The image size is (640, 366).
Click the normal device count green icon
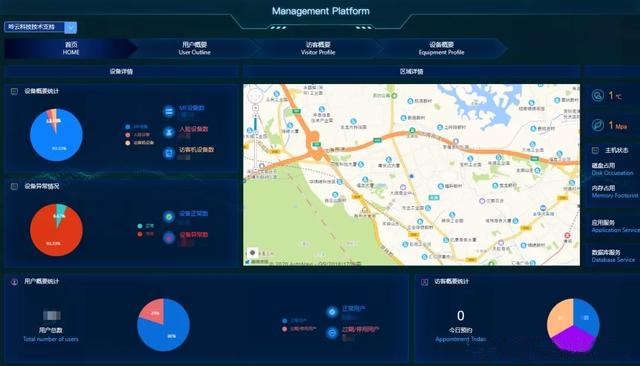(x=169, y=217)
